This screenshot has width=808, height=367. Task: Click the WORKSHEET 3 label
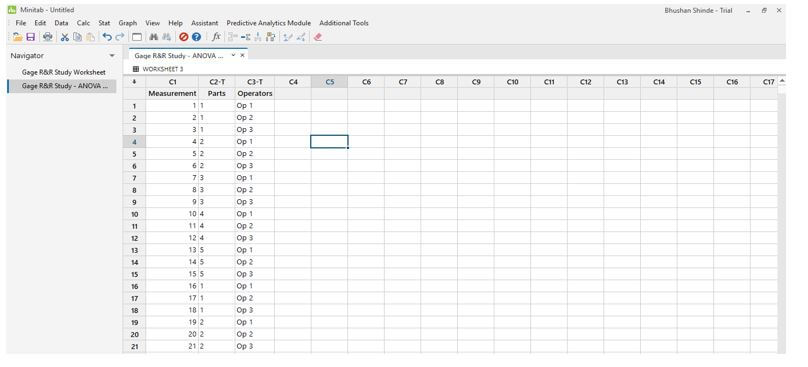(x=163, y=69)
